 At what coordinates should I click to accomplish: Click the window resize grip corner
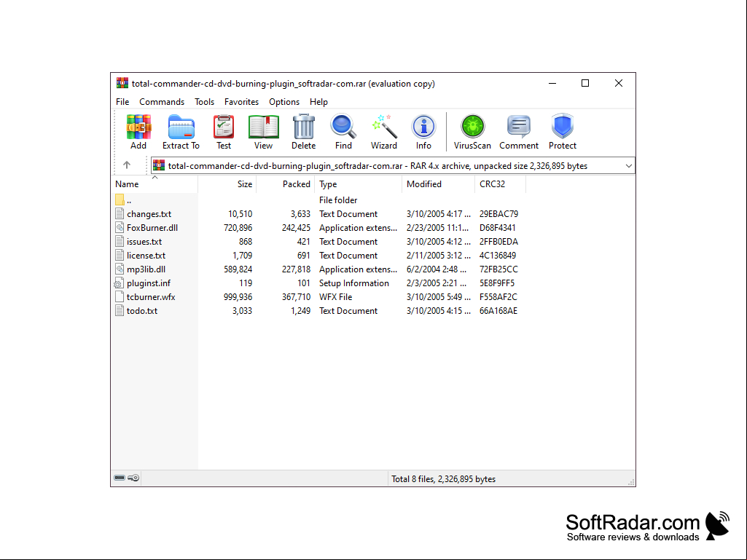click(x=631, y=482)
